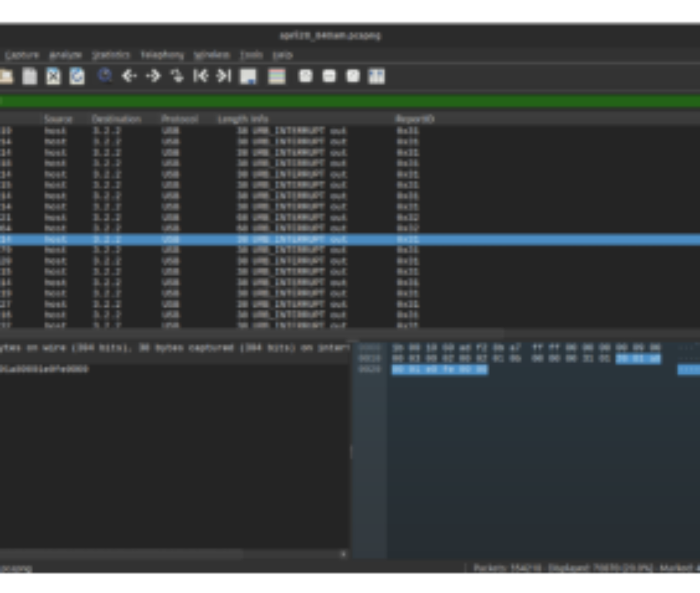Find a packet with the magnifier icon
700x593 pixels.
pyautogui.click(x=105, y=76)
